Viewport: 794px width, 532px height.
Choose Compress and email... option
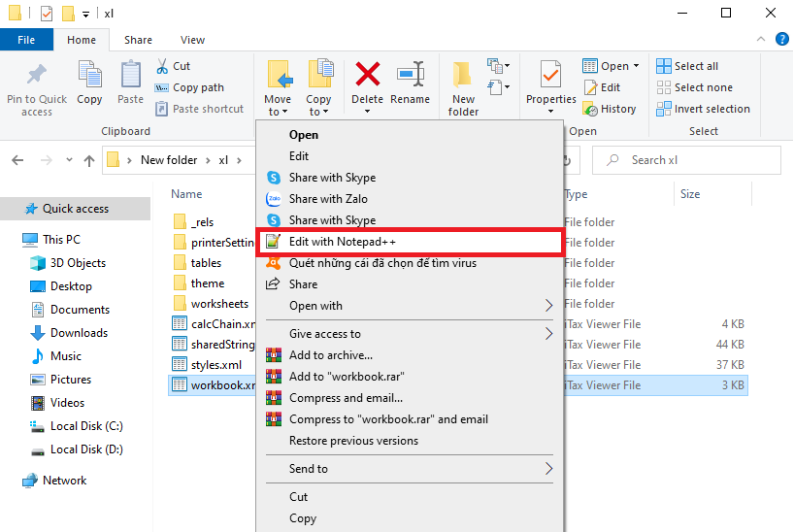pos(346,398)
